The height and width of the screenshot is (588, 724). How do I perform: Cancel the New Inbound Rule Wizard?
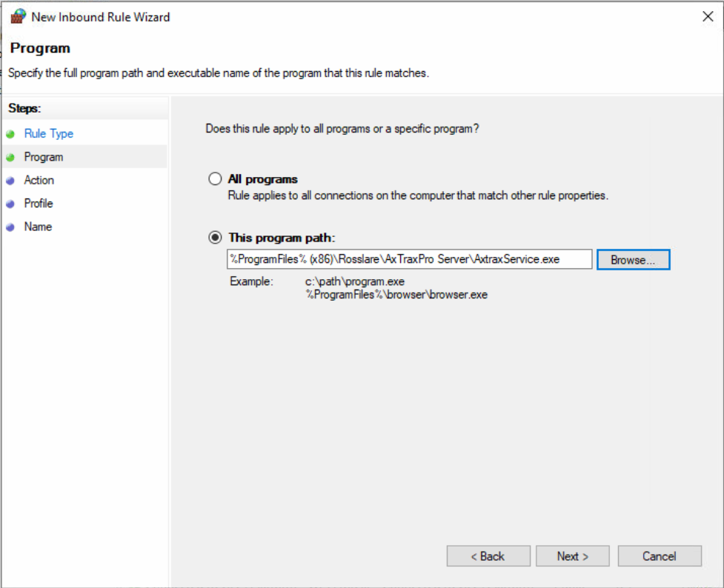click(x=659, y=556)
